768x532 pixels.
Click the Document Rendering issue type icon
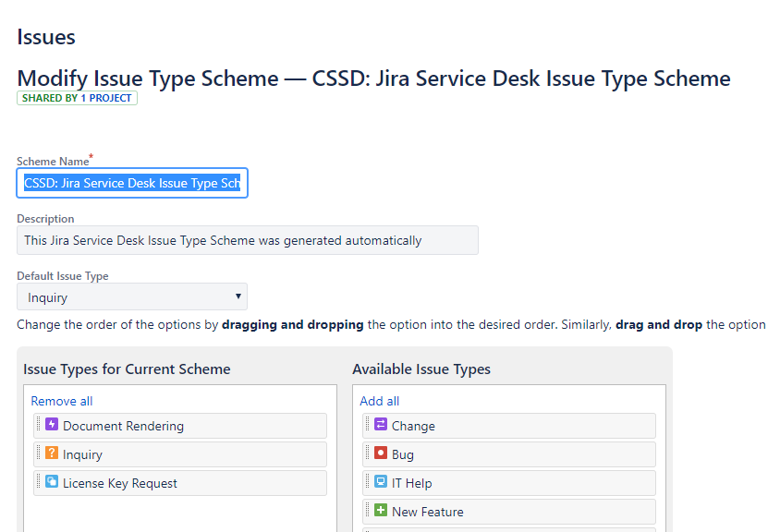point(52,424)
